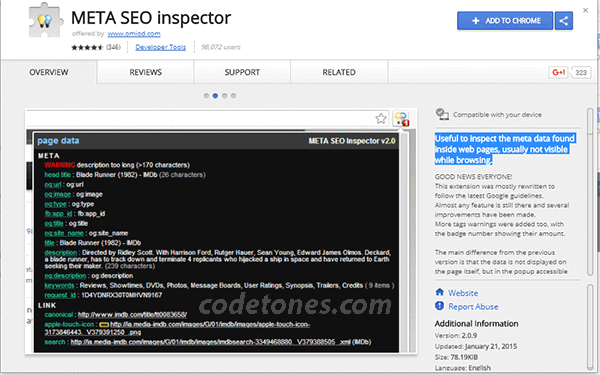Click the 'Version: 2.0.9' text
This screenshot has height=375, width=600.
click(456, 336)
